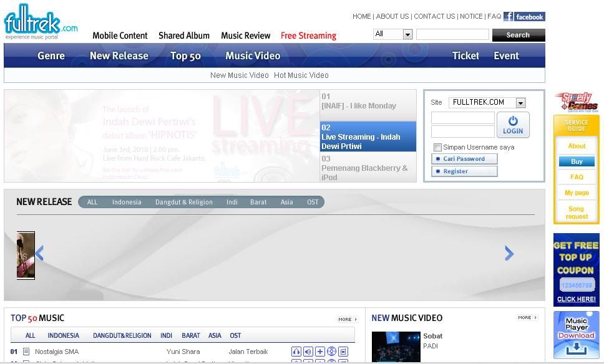Select banner item 03 Pemenang Blackberry & iPod
Image resolution: width=604 pixels, height=364 pixels.
pos(368,167)
